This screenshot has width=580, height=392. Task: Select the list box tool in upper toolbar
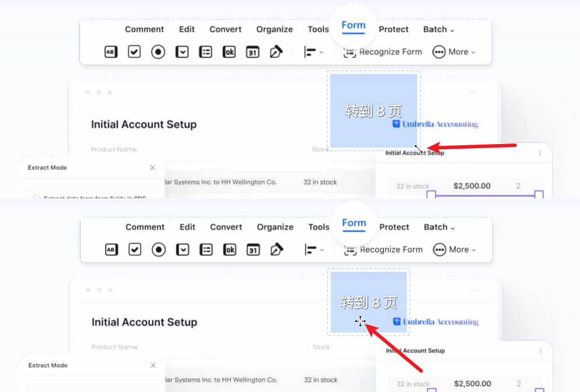205,52
